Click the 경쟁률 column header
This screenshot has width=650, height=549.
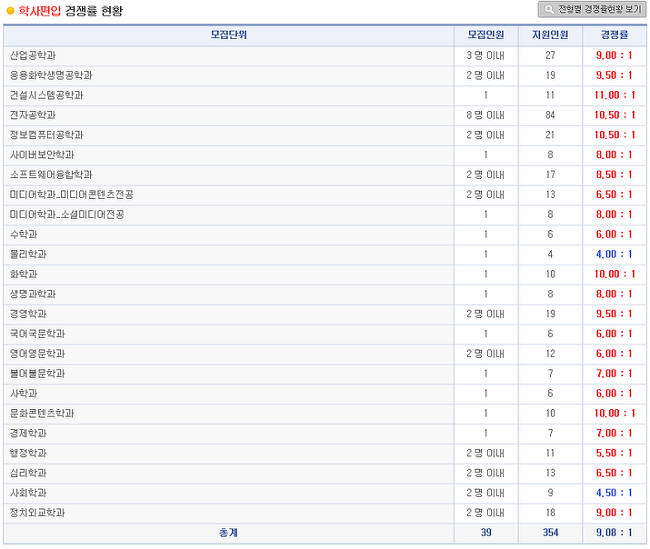pos(614,35)
